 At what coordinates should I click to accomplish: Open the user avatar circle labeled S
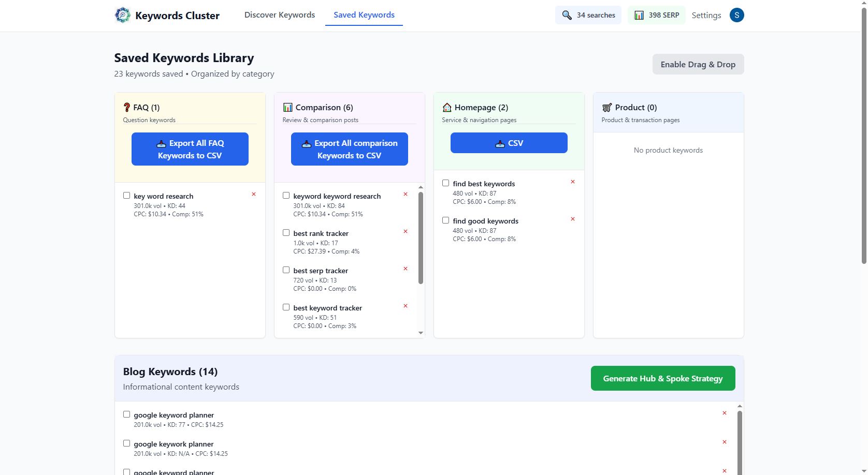pyautogui.click(x=736, y=15)
